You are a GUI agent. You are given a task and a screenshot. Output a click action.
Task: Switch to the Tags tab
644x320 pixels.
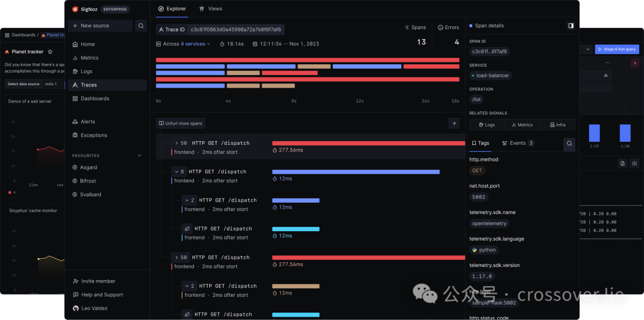(481, 143)
